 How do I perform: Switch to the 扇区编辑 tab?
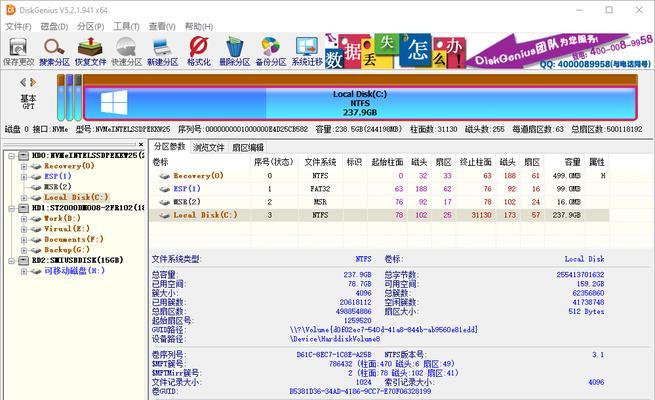(248, 147)
